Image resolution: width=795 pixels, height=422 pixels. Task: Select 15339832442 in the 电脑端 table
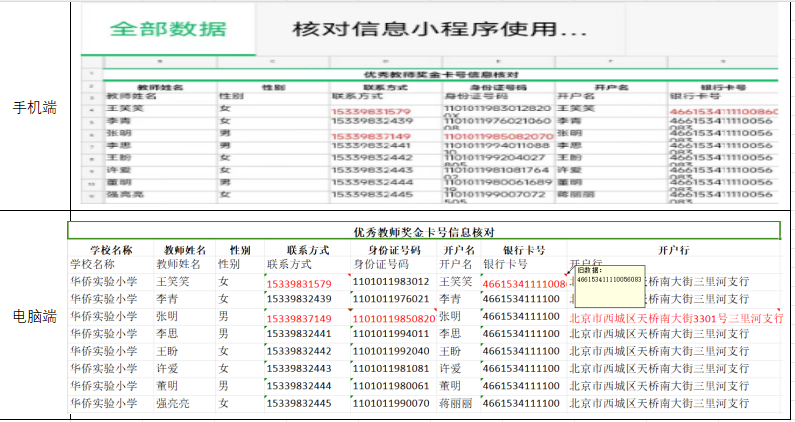pos(299,351)
